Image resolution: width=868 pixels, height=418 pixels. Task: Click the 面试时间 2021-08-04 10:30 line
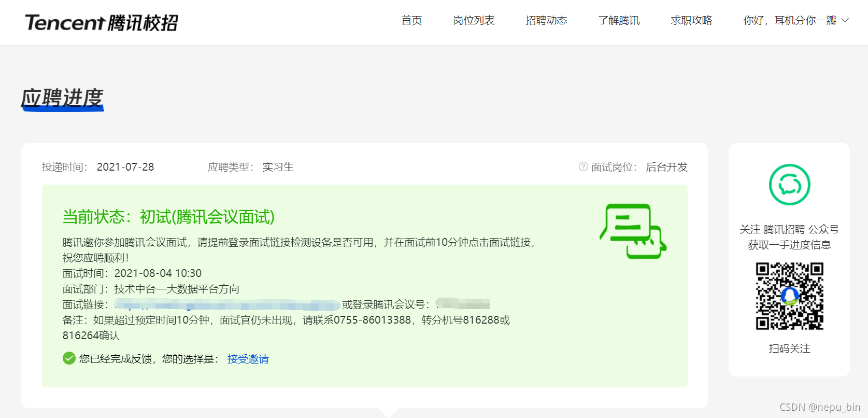pyautogui.click(x=132, y=273)
